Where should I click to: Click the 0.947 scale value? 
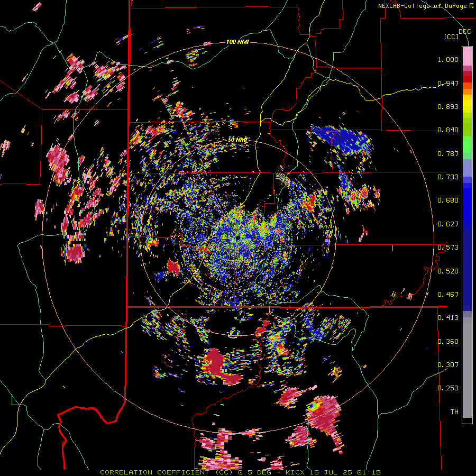click(448, 83)
